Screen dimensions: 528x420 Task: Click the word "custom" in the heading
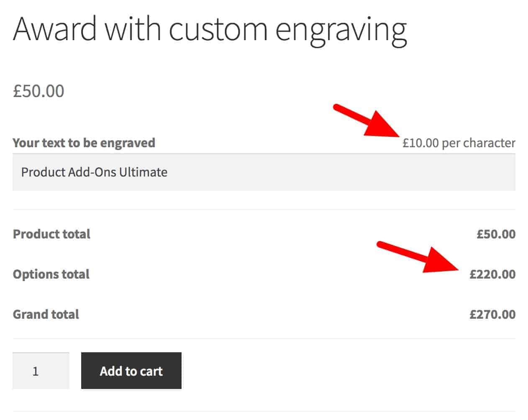[x=218, y=29]
